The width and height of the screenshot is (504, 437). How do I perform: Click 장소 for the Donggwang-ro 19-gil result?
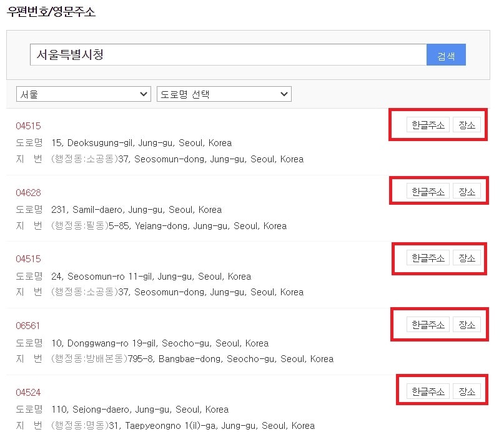[x=467, y=325]
